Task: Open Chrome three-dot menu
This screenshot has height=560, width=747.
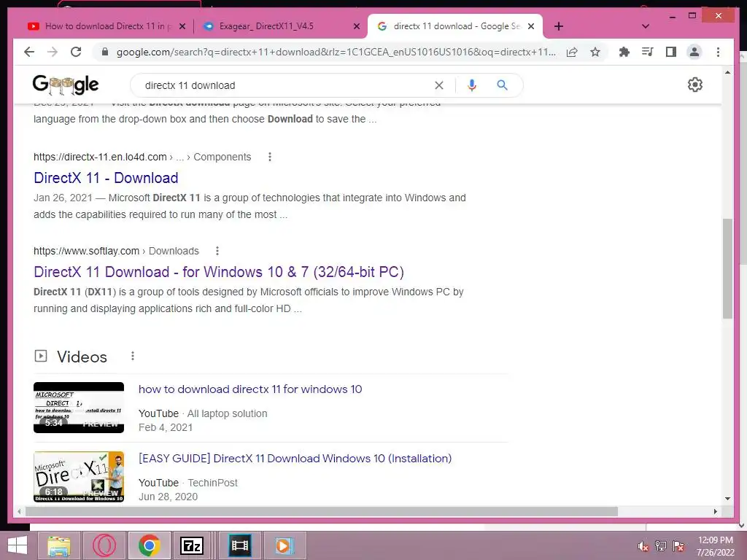Action: (x=718, y=52)
